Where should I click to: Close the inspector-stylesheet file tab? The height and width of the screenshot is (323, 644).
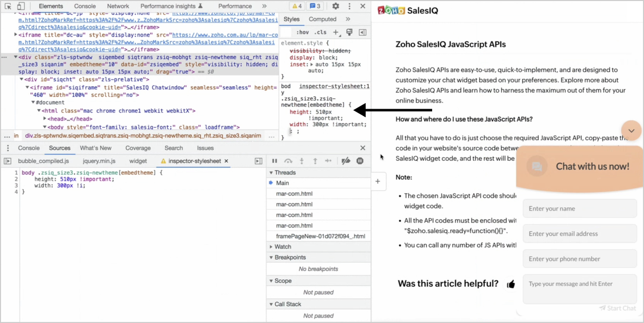(x=226, y=161)
